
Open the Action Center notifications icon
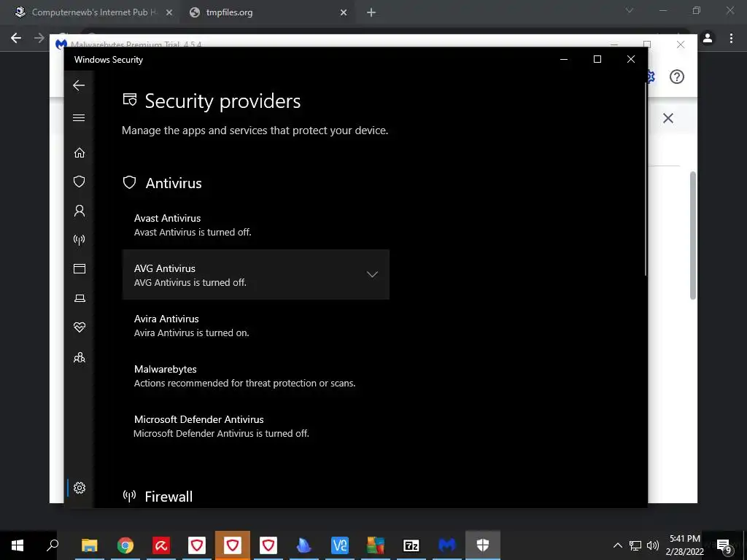[724, 545]
